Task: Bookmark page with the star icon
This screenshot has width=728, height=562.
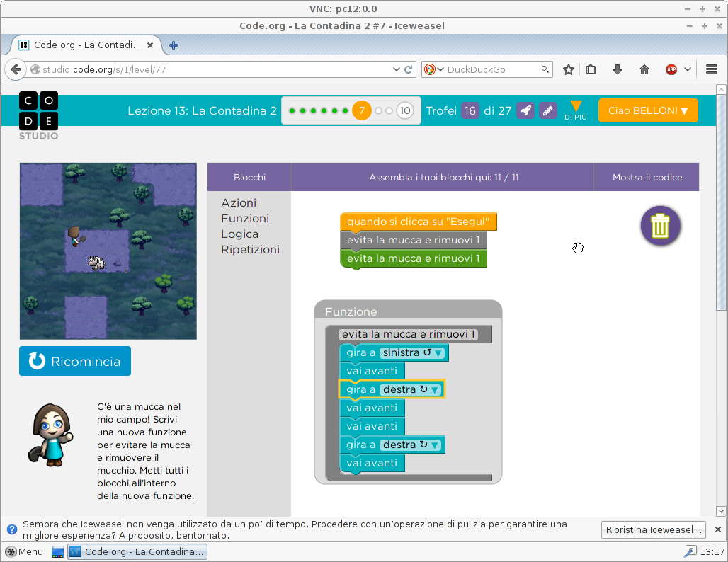Action: (568, 69)
